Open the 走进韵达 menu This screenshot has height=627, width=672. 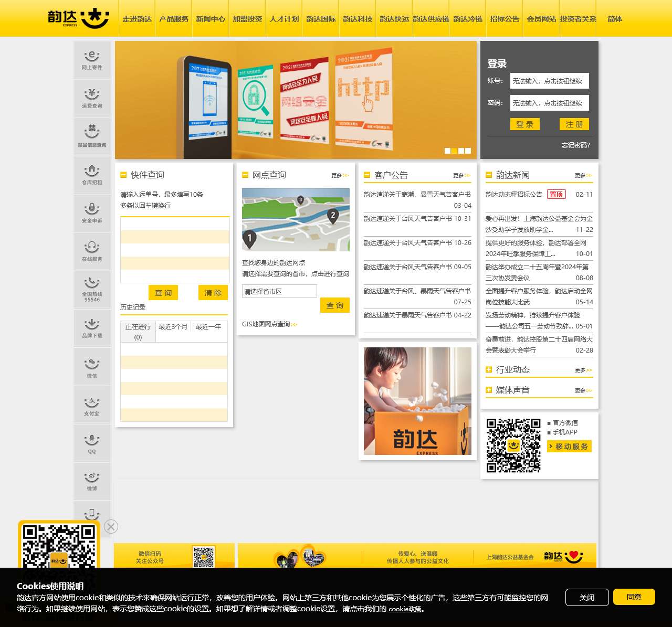pos(137,18)
